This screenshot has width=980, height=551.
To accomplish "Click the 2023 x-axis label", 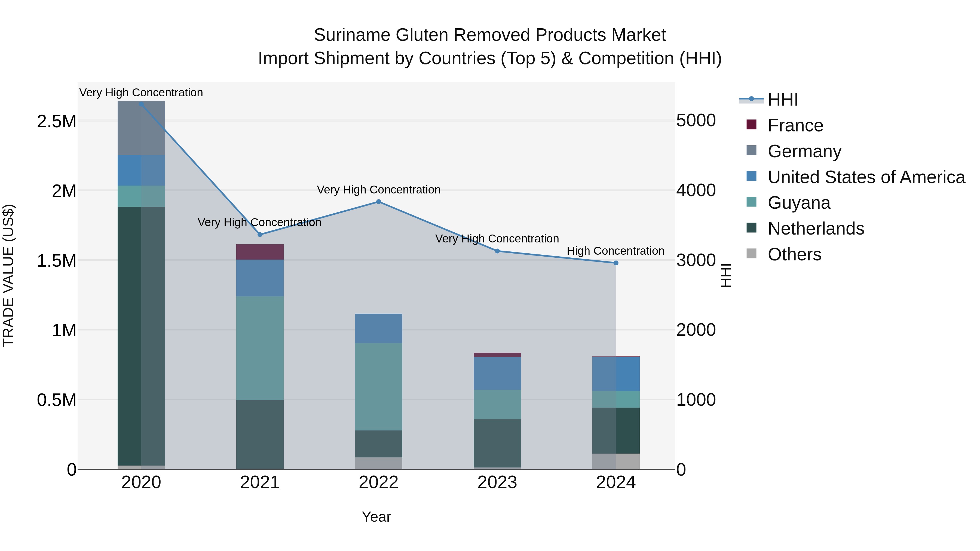I will pos(497,482).
